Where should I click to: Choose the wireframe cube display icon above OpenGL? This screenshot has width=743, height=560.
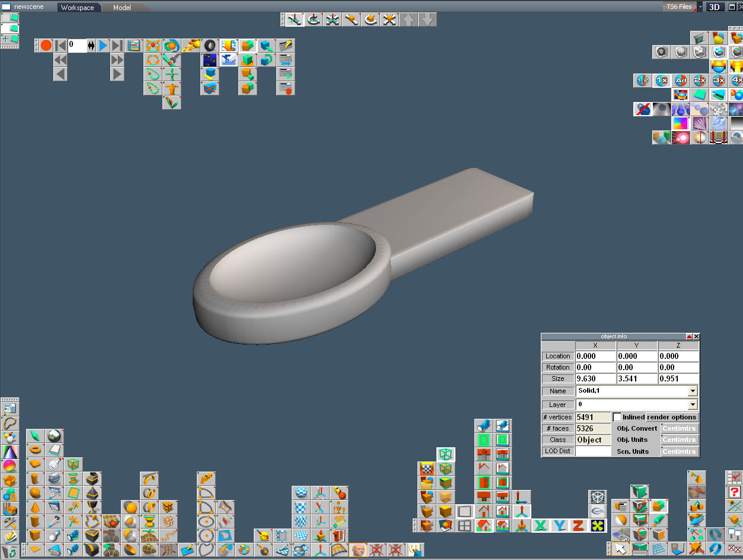(x=598, y=497)
